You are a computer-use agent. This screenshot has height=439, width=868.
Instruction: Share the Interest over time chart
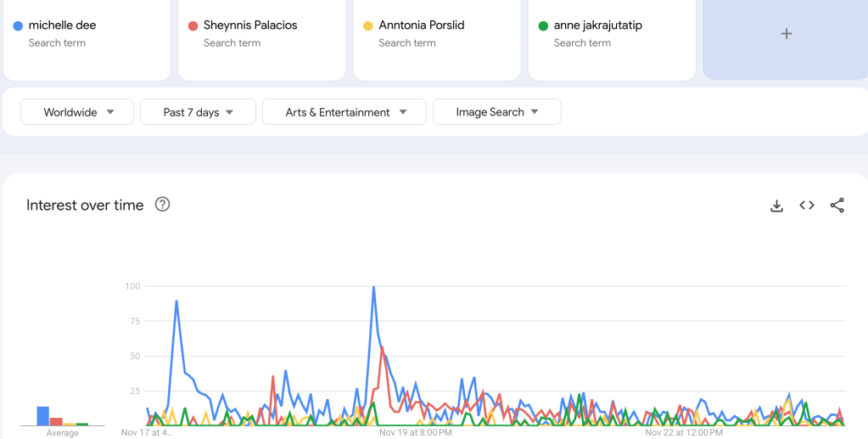837,205
